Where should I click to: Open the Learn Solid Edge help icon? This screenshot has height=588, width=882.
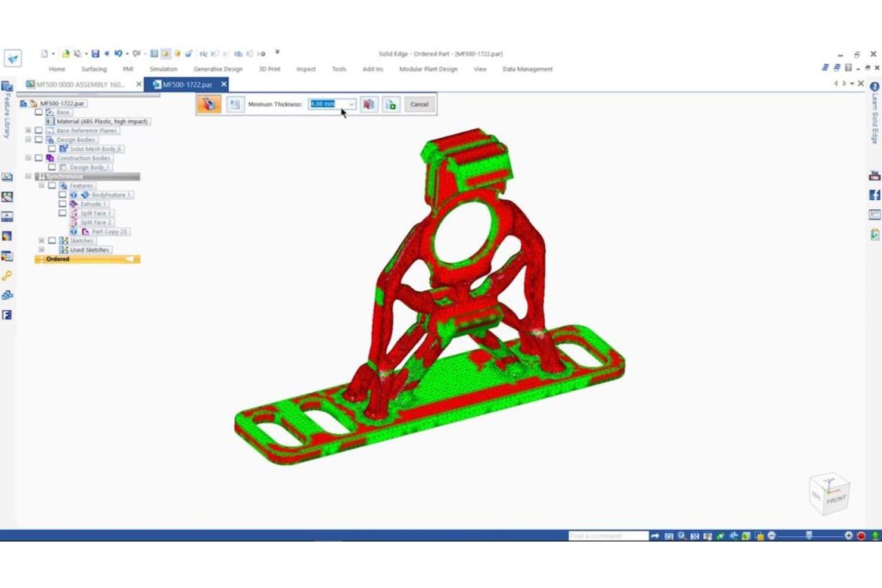(875, 87)
